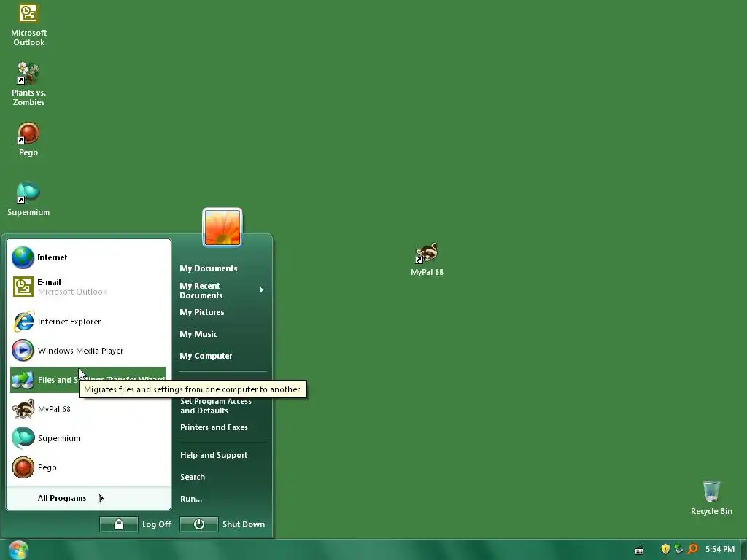Screen dimensions: 747x560
Task: Expand My Recent Documents submenu arrow
Action: point(262,290)
